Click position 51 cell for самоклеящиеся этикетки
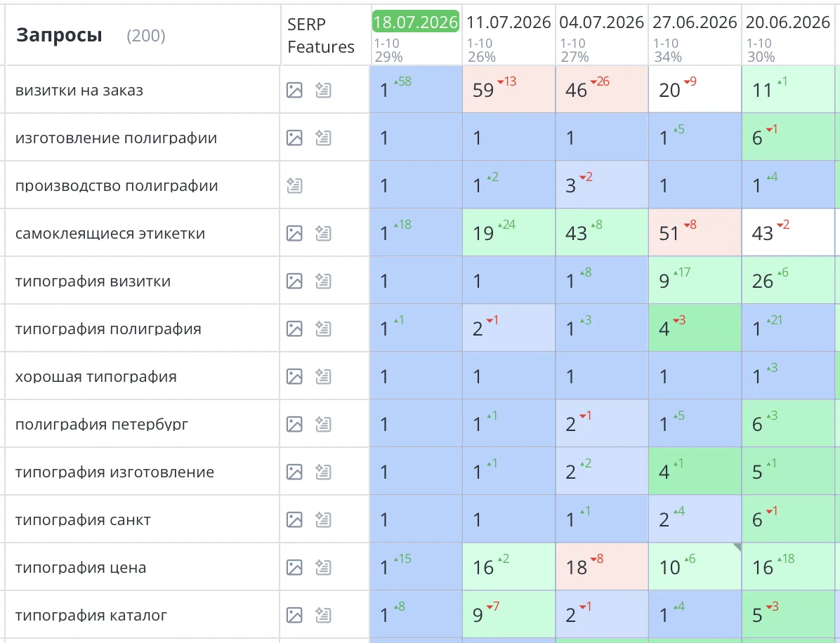The width and height of the screenshot is (840, 643). pos(695,232)
